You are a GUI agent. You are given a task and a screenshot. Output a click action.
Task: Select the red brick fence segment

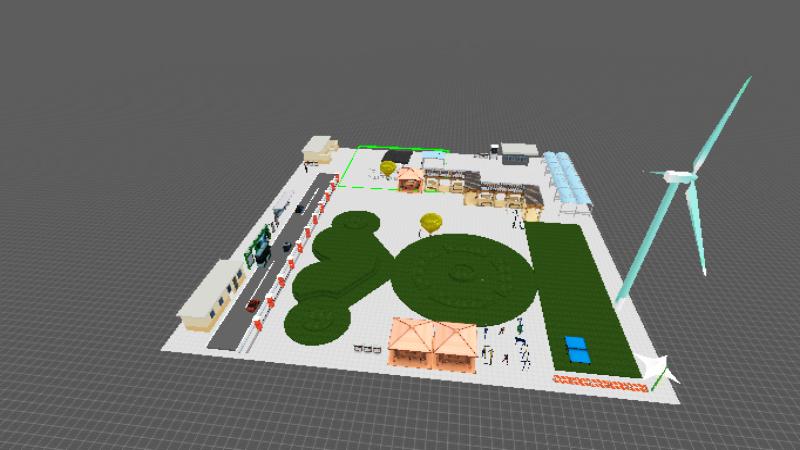597,381
